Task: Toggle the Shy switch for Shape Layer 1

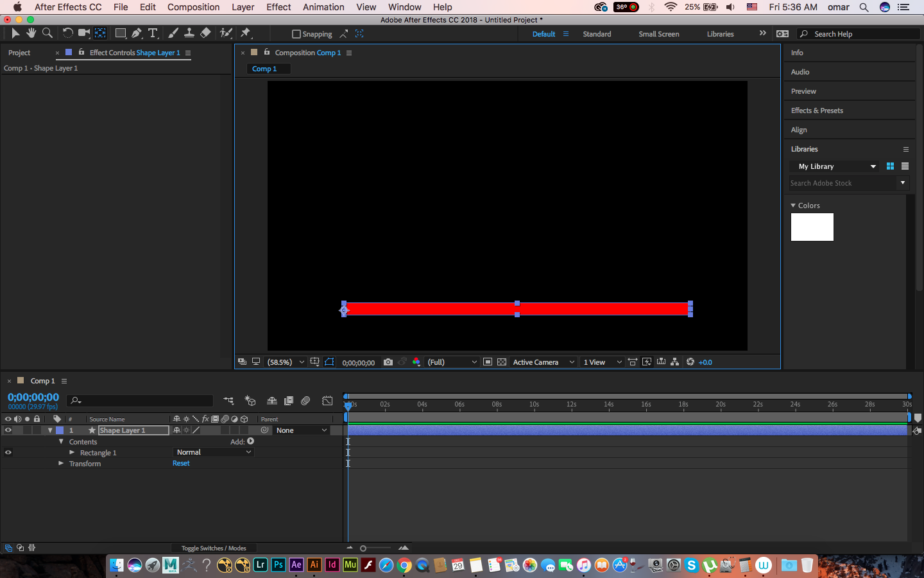Action: click(x=176, y=430)
